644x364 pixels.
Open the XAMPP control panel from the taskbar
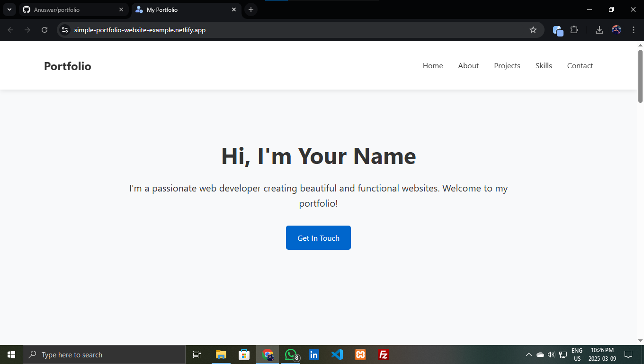click(360, 354)
